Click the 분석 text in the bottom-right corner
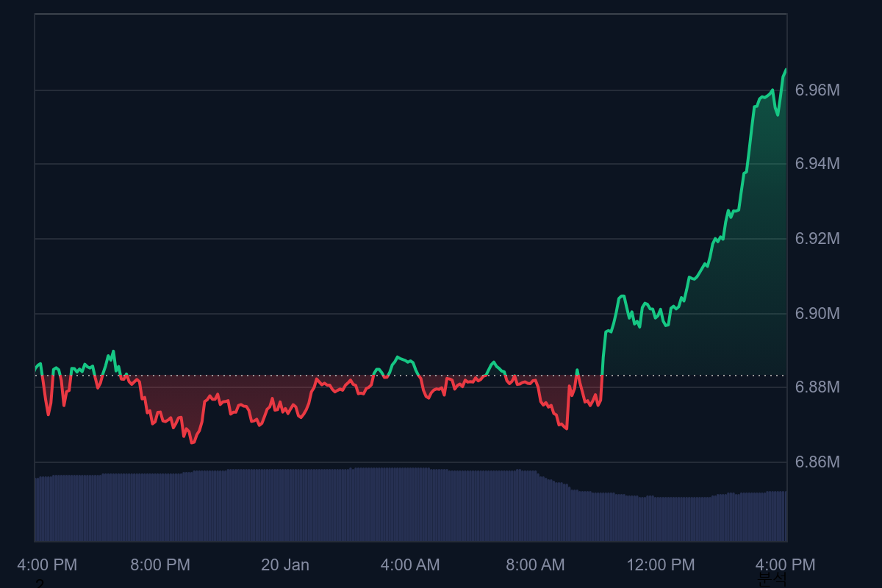 (772, 580)
